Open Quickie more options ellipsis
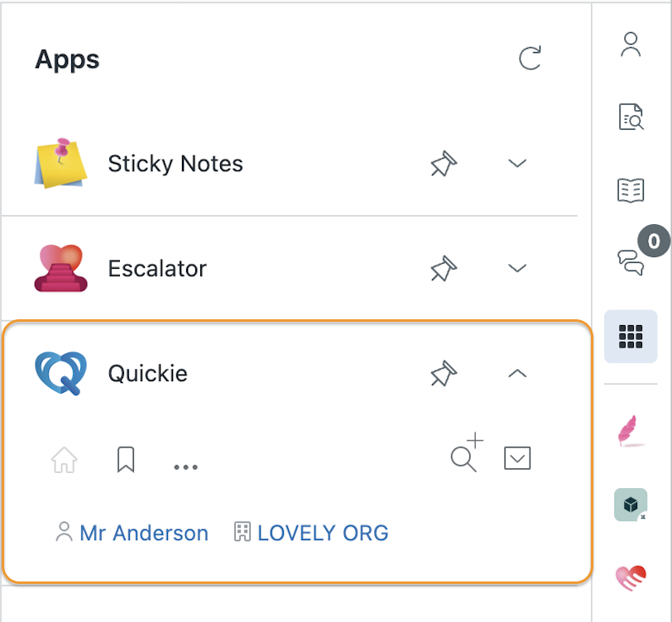The width and height of the screenshot is (672, 622). 185,467
